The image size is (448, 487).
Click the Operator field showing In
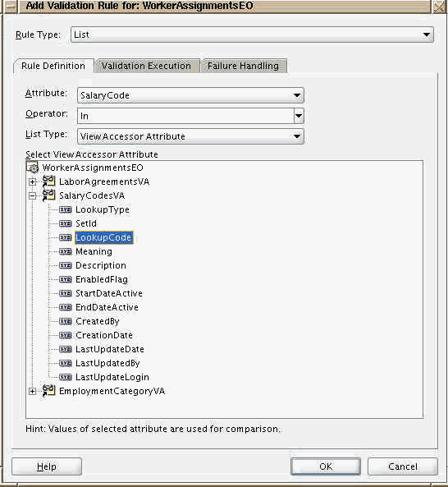[x=185, y=116]
